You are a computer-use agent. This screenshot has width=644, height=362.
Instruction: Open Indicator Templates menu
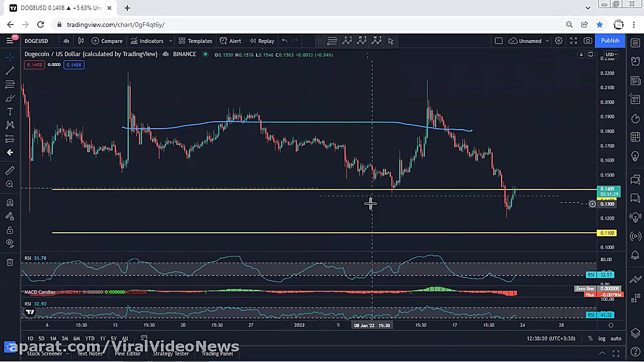(195, 41)
